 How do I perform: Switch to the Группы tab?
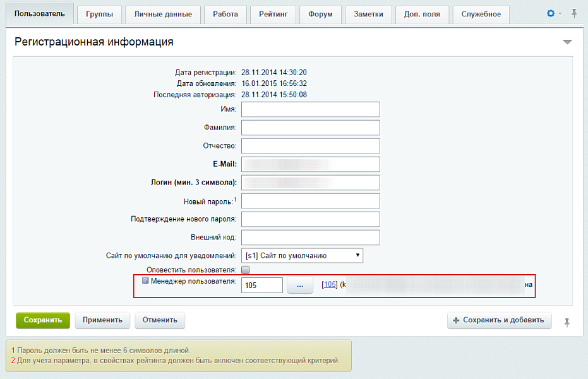pos(99,15)
